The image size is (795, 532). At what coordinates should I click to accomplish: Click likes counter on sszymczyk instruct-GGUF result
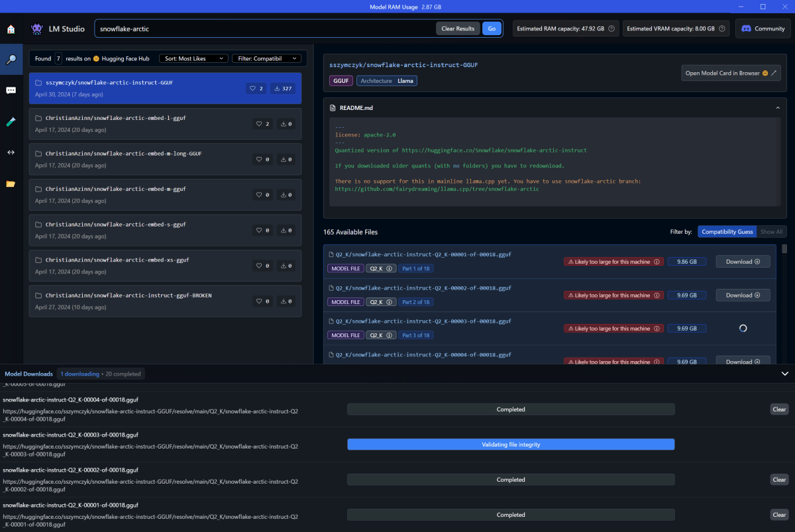point(256,88)
